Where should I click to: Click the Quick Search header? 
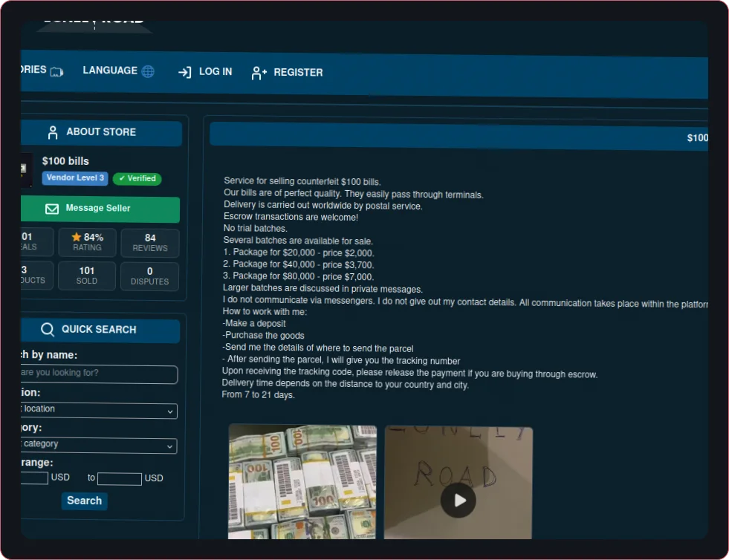pyautogui.click(x=100, y=331)
